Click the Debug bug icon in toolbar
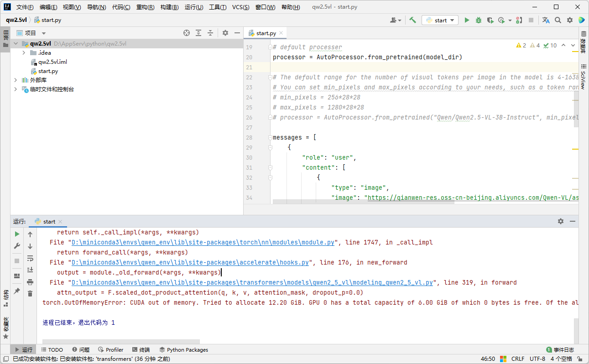Screen dimensions: 589x364 (x=478, y=20)
